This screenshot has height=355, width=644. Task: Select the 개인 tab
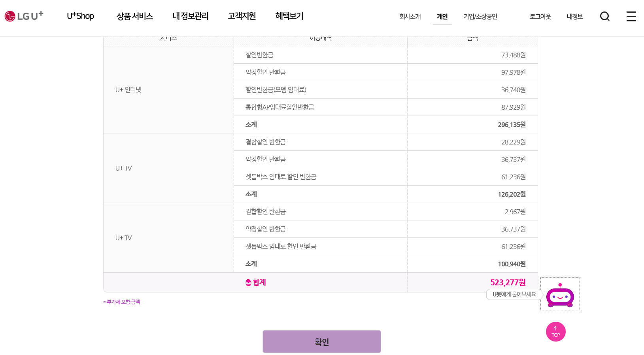click(442, 17)
